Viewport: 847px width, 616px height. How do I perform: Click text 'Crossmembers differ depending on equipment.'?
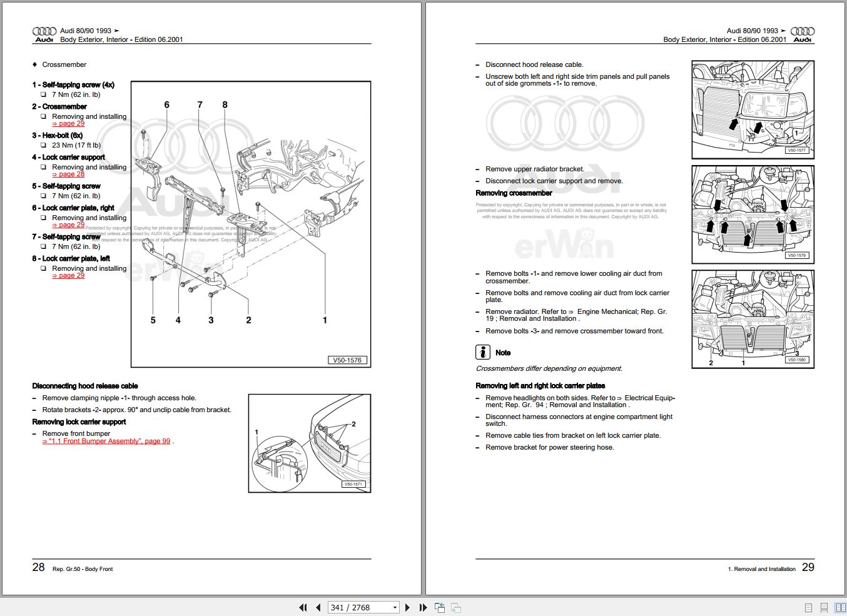tap(549, 369)
